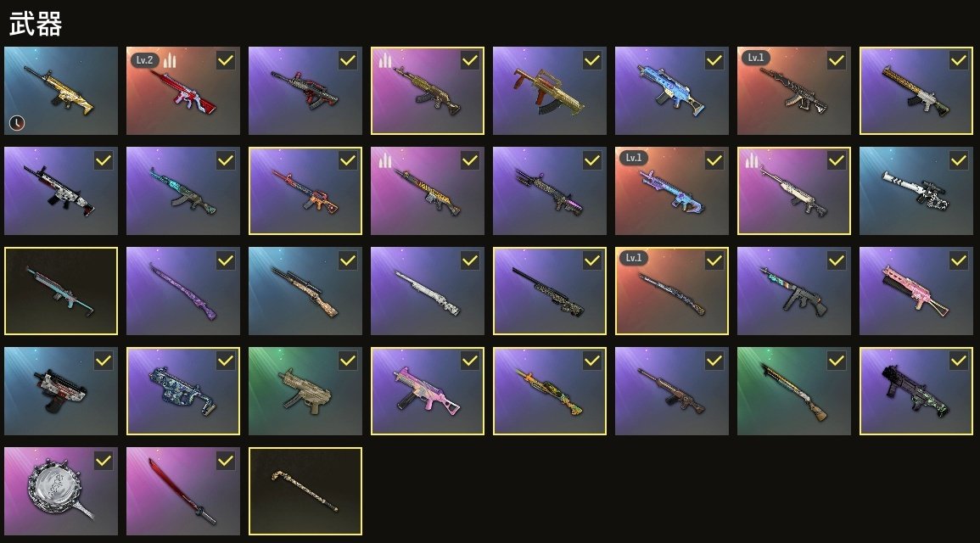
Task: Select the ornate cane in yellow frame
Action: click(x=305, y=491)
